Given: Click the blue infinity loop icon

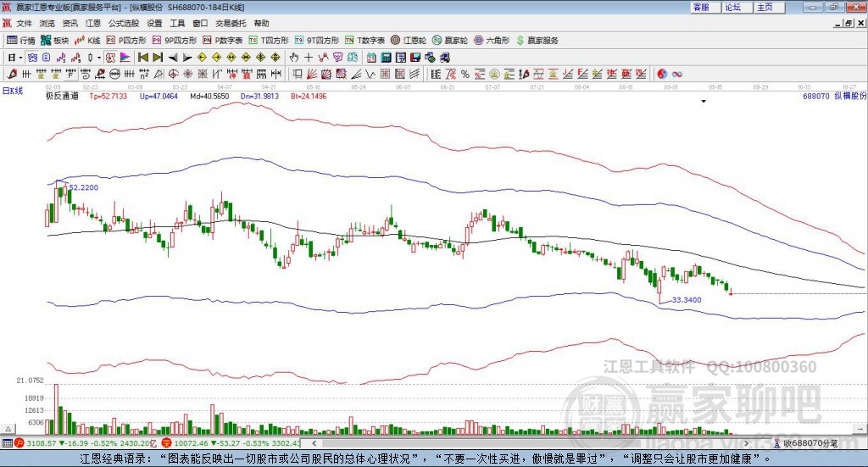Looking at the screenshot, I should 677,74.
